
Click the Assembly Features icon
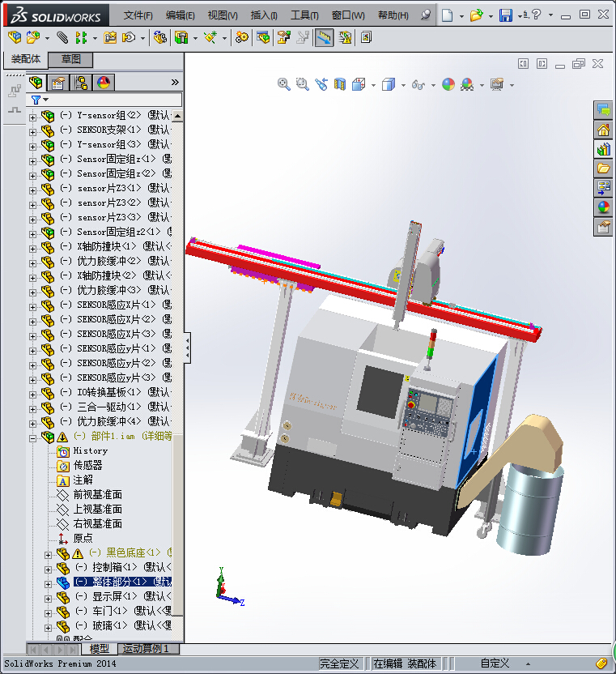coord(181,38)
